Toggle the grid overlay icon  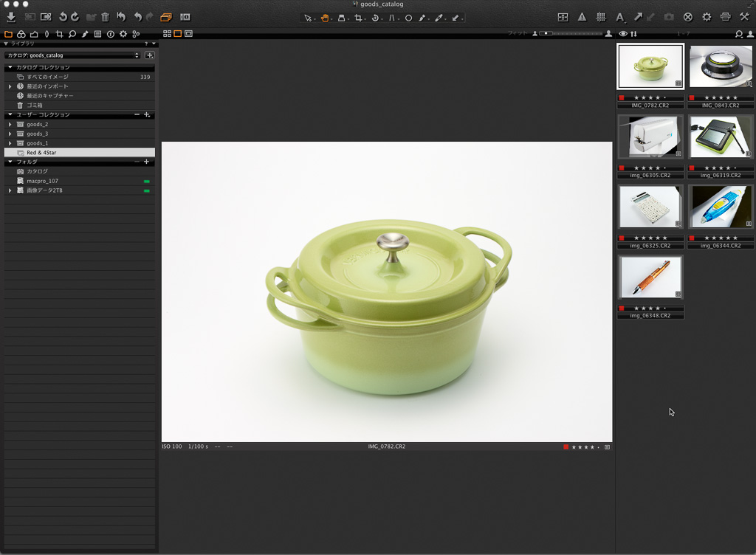600,17
